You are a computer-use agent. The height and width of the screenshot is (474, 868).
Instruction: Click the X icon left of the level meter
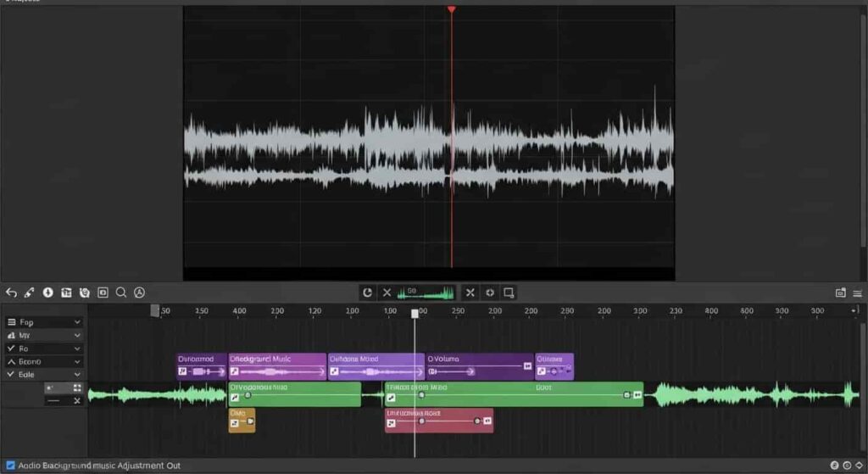click(387, 293)
